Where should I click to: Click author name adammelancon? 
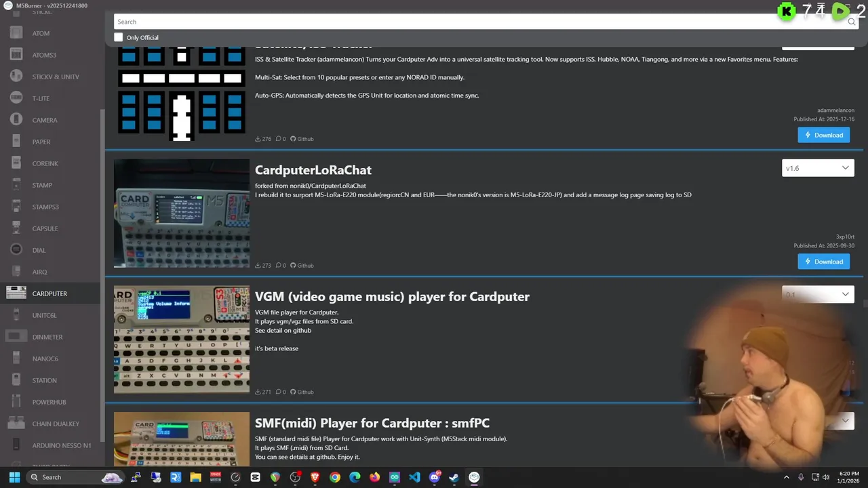pos(835,110)
